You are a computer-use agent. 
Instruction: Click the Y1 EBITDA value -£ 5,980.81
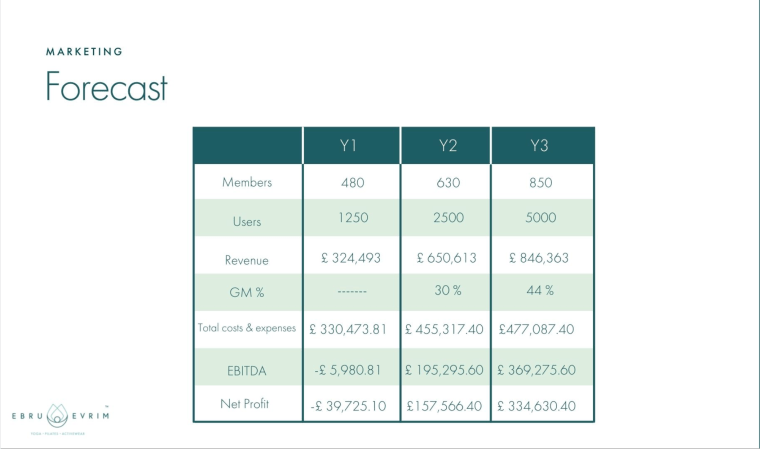pos(350,370)
